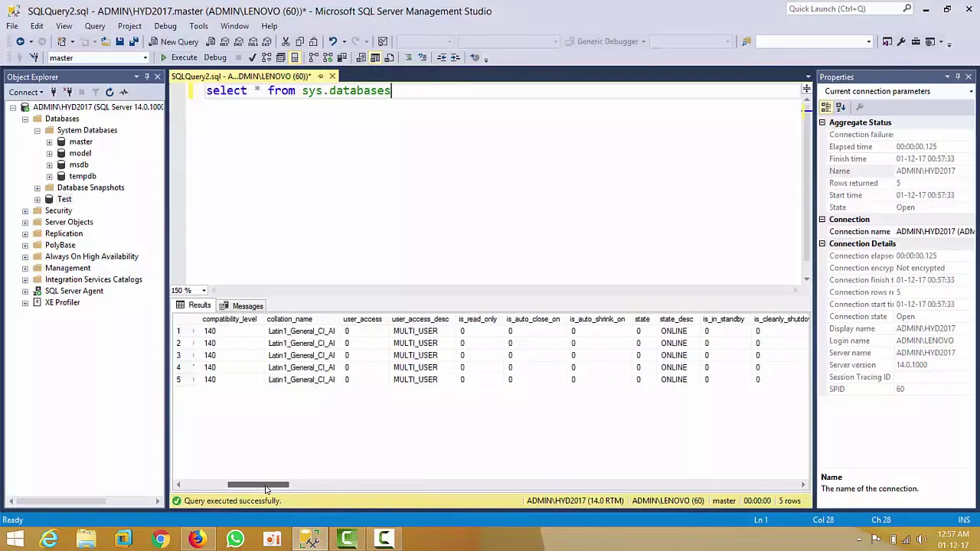Viewport: 980px width, 551px height.
Task: Open the Current connection parameters dropdown
Action: (x=971, y=91)
